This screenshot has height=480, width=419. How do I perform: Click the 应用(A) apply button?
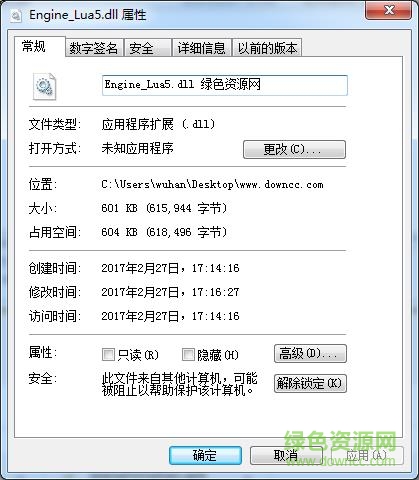tap(367, 455)
